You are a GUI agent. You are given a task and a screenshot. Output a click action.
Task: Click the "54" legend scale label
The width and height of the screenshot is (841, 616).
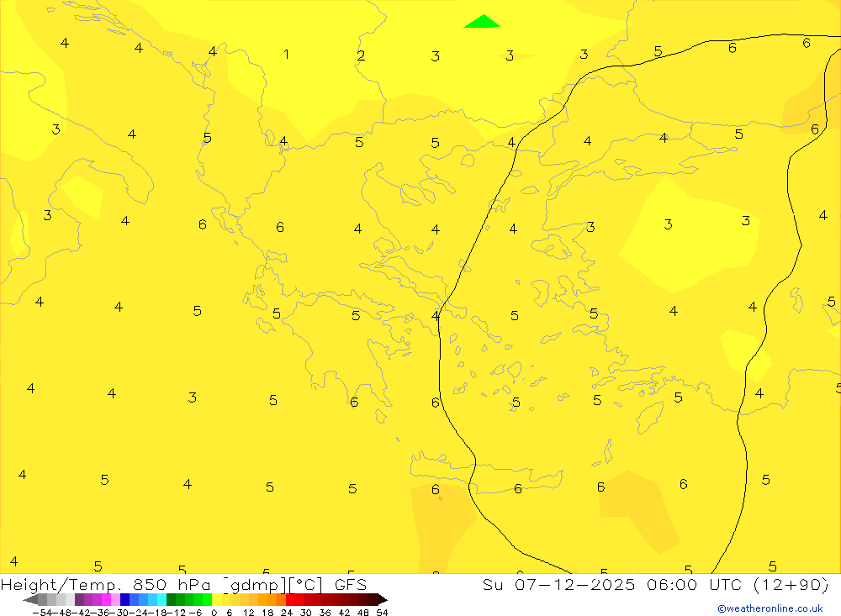(382, 613)
